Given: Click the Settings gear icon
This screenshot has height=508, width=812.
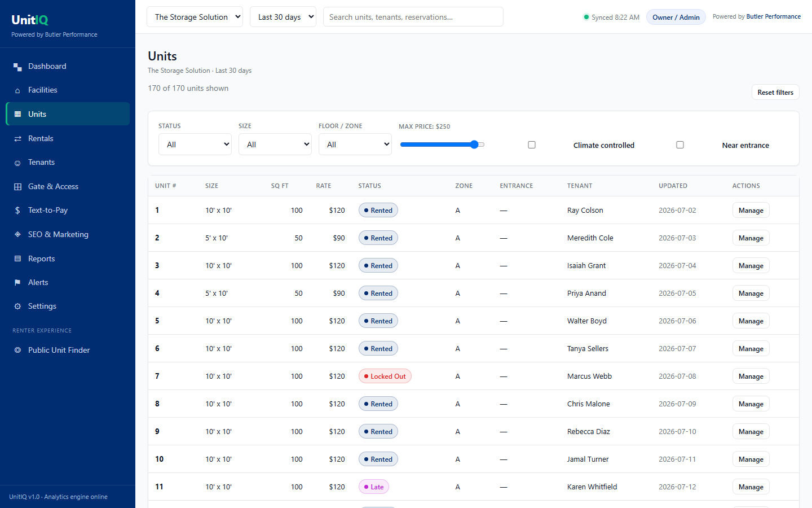Looking at the screenshot, I should coord(17,306).
